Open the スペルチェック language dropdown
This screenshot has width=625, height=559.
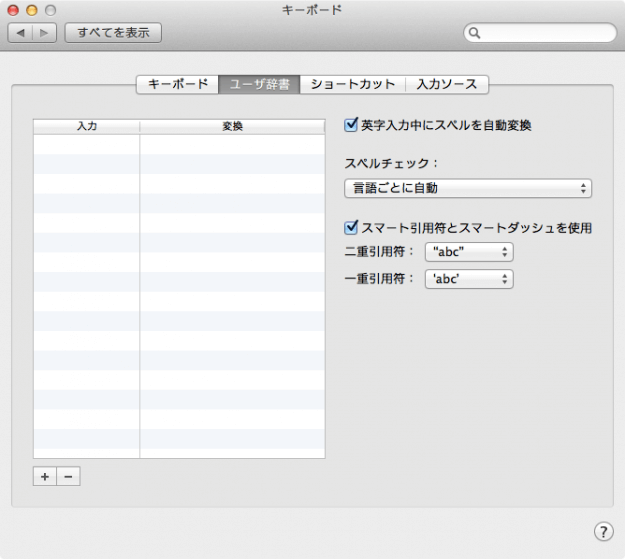tap(467, 188)
